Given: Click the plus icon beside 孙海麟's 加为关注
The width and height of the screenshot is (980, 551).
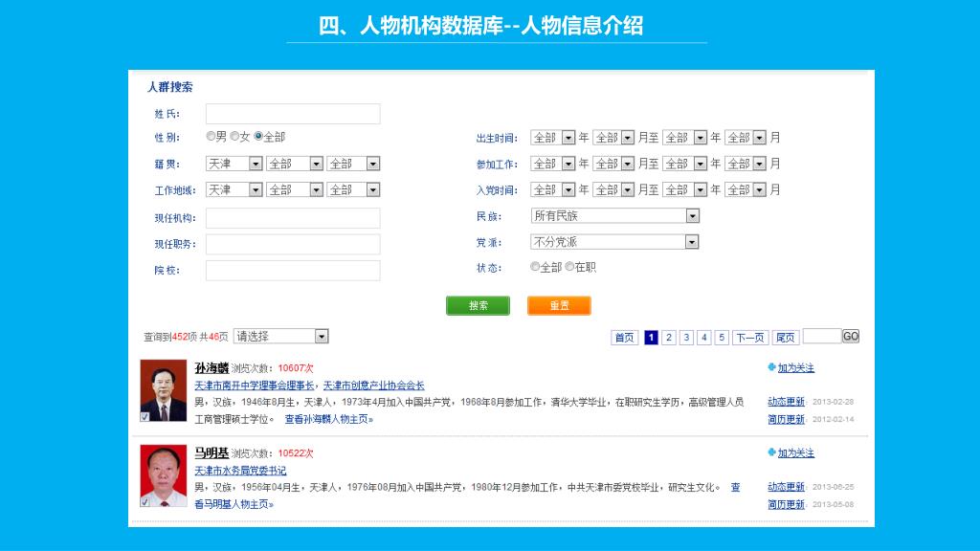Looking at the screenshot, I should click(772, 367).
